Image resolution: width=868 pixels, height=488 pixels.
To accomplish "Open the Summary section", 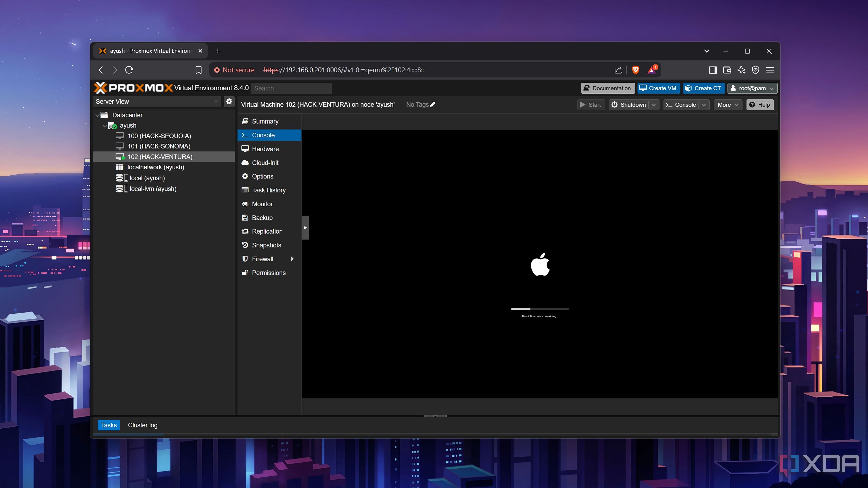I will coord(269,121).
